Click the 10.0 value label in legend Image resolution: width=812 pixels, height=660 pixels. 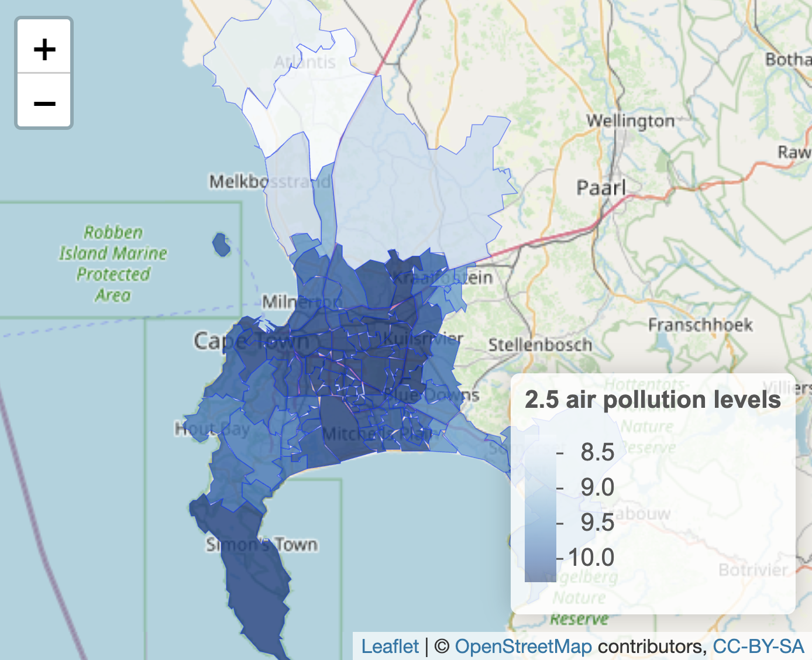[593, 557]
